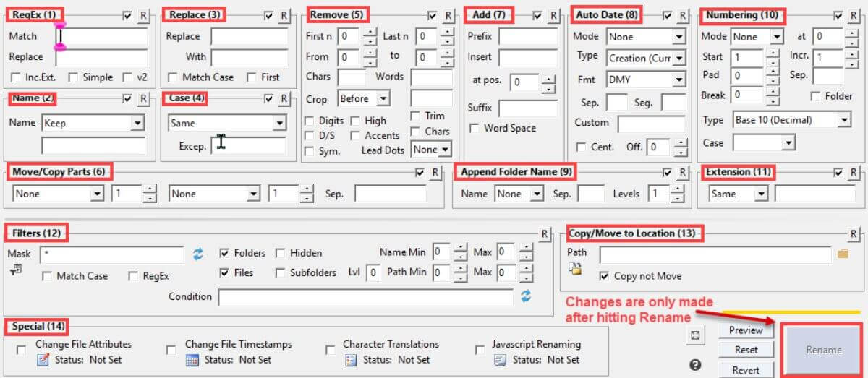Click the refresh icon beside the Mask field
The height and width of the screenshot is (378, 868).
click(198, 254)
